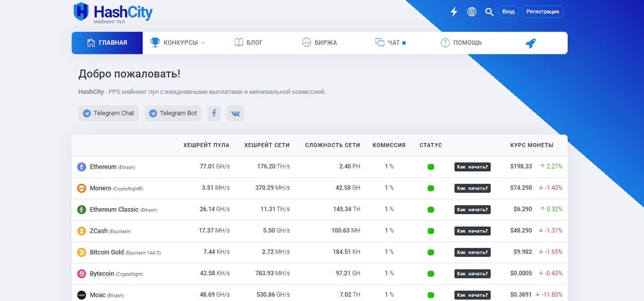Screen dimensions: 644x301
Task: Click the green status indicator for Bytecoin
Action: [x=431, y=274]
